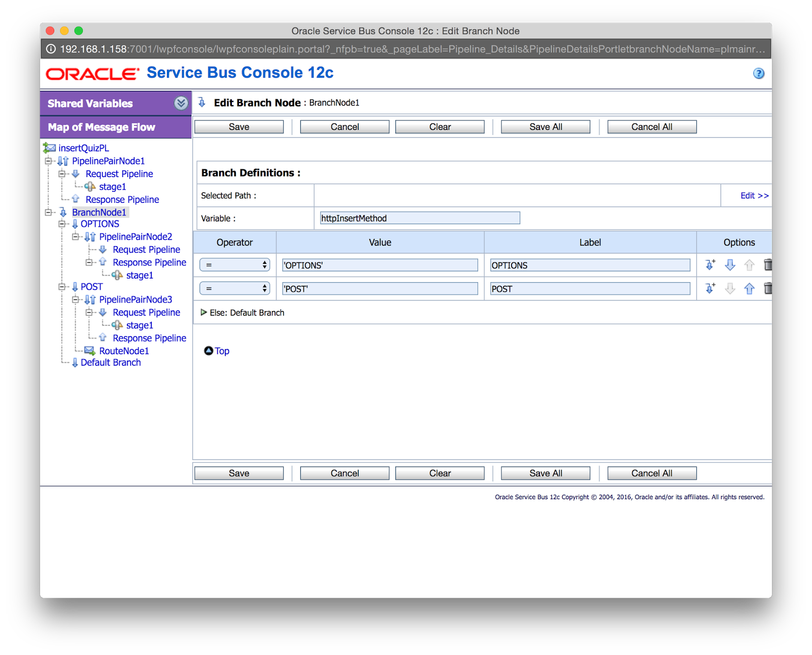
Task: Open the operator dropdown for the POST row
Action: tap(234, 289)
